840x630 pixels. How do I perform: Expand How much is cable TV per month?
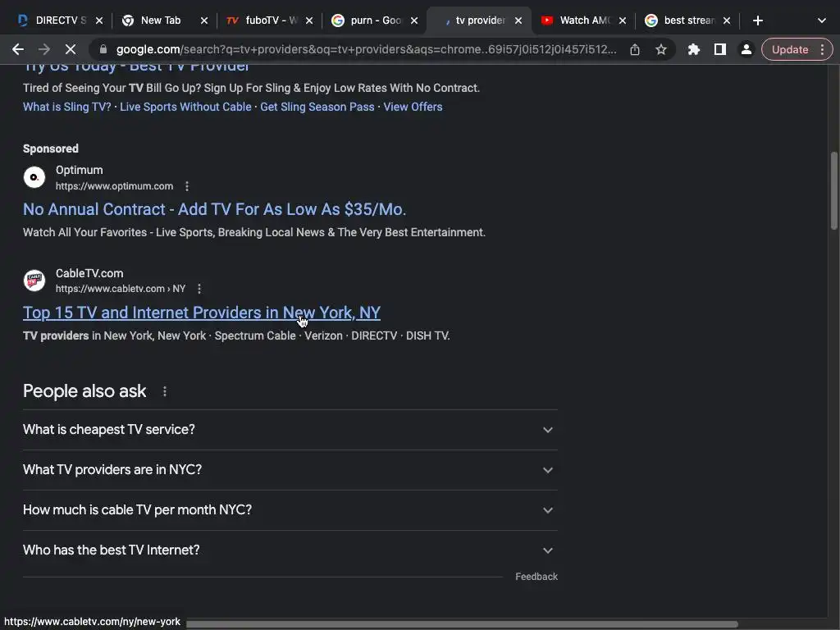point(290,510)
